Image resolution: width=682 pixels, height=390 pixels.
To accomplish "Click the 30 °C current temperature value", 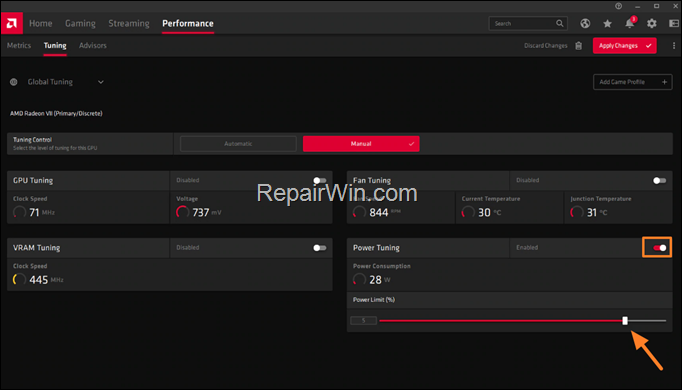I will (x=489, y=212).
